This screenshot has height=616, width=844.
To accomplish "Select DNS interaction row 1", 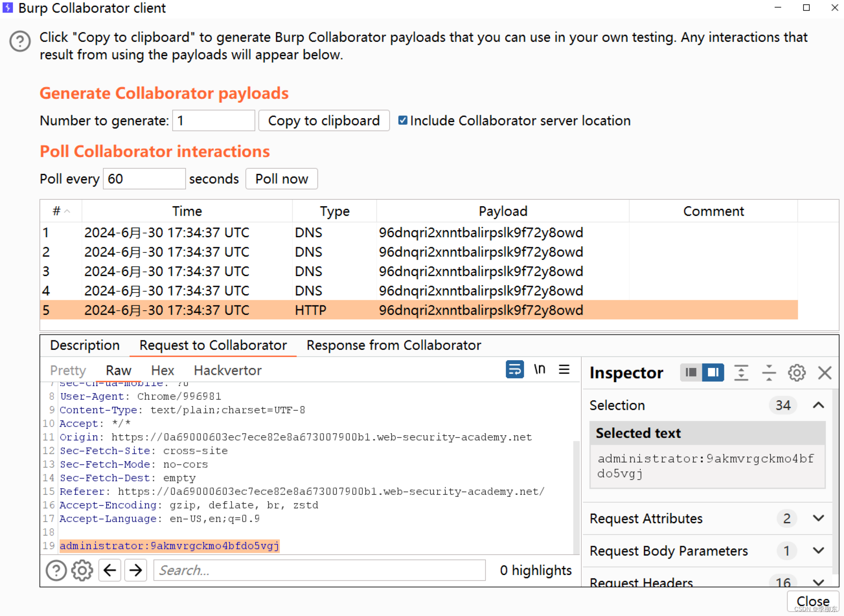I will (x=419, y=233).
